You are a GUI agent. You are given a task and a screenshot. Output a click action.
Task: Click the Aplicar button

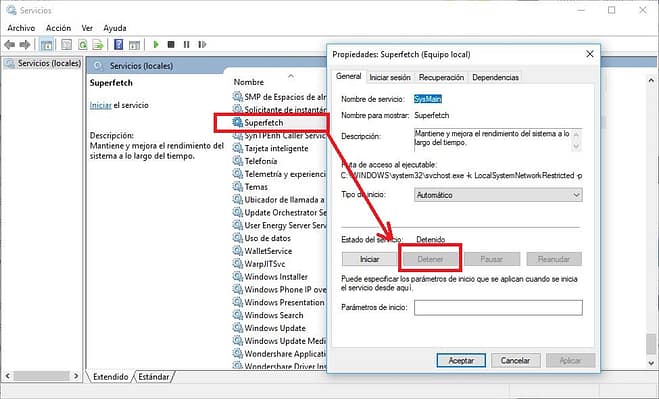[x=570, y=360]
